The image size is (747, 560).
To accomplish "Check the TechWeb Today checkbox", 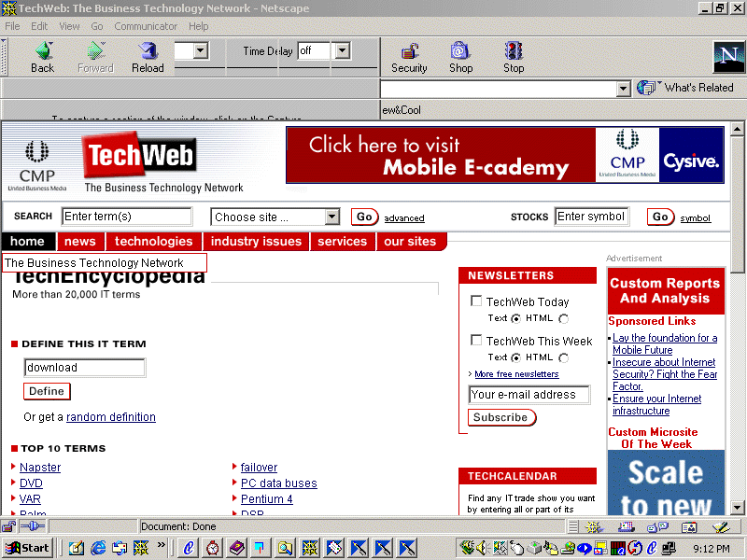I will tap(476, 301).
